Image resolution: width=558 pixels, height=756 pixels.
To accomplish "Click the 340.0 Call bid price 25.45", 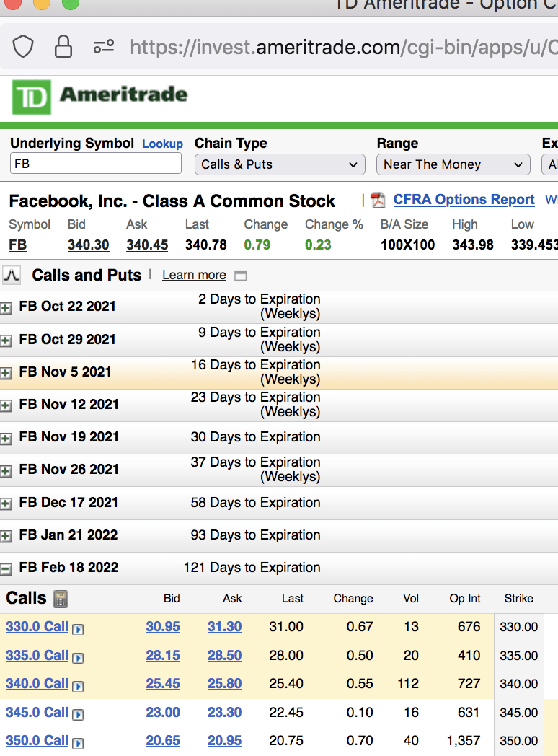I will [163, 683].
